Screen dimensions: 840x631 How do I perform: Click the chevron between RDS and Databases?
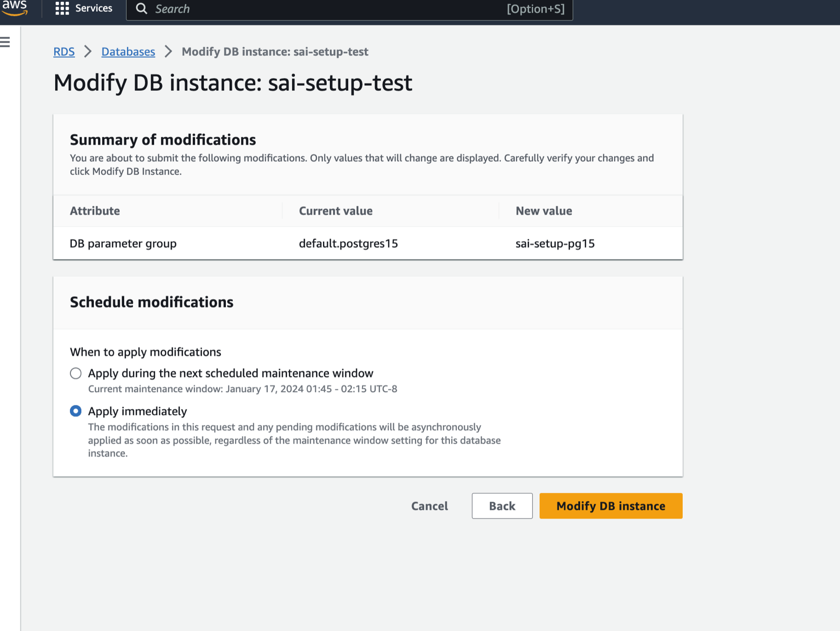coord(87,52)
